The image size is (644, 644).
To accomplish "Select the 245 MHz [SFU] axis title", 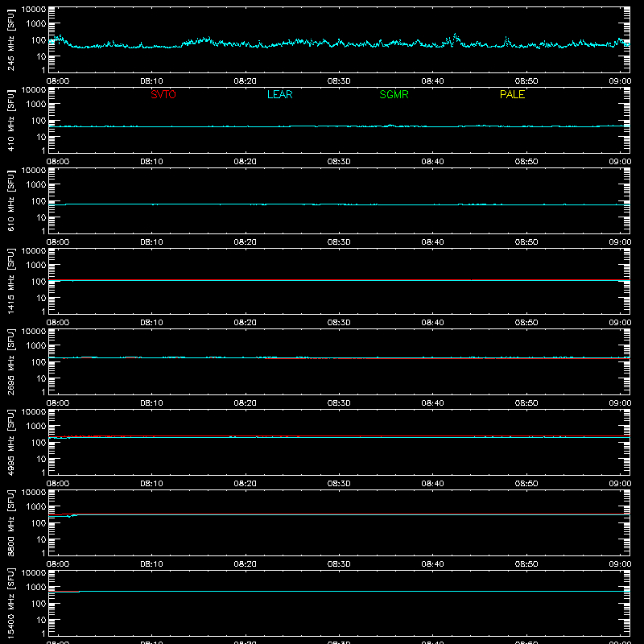I will [11, 39].
